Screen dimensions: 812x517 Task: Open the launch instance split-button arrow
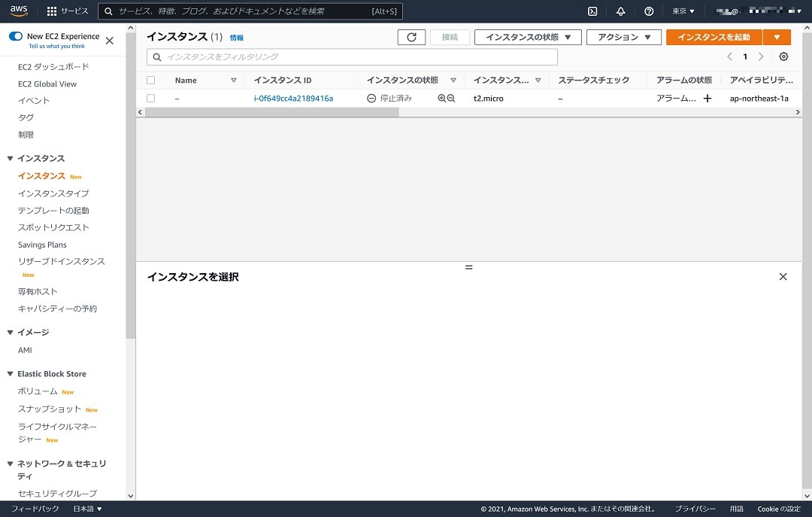[x=777, y=38]
